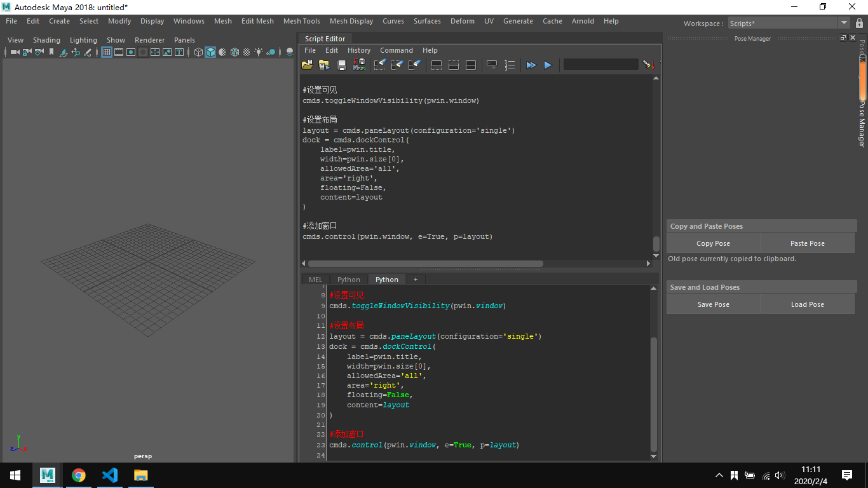Toggle the Film Gate icon

pyautogui.click(x=119, y=52)
